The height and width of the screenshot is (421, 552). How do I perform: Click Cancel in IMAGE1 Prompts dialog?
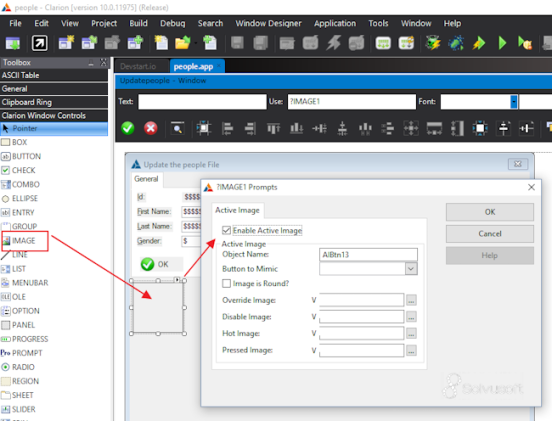coord(490,234)
